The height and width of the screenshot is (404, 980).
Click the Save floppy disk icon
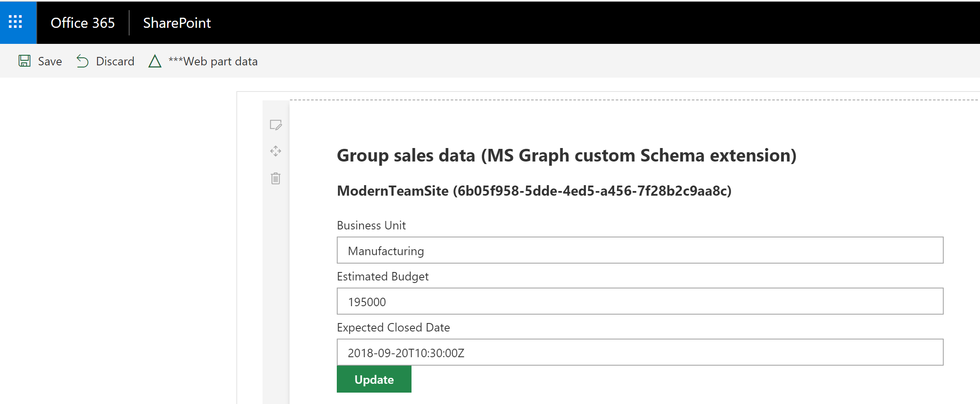(x=24, y=61)
